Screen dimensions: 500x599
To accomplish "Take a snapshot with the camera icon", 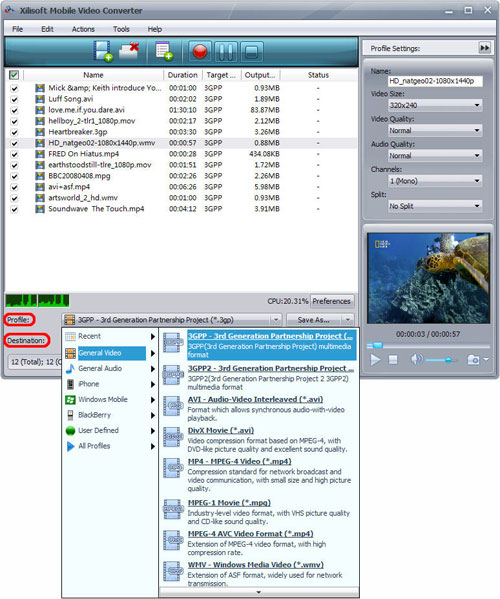I will (473, 359).
